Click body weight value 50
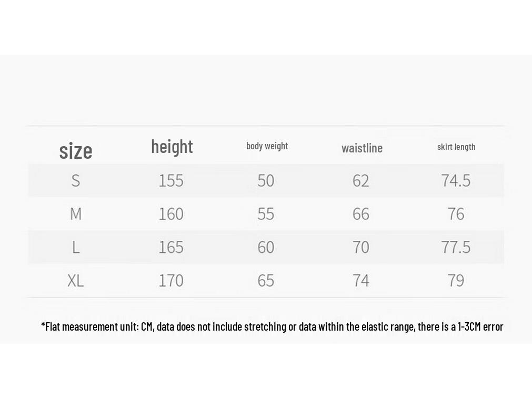532x399 pixels. click(266, 180)
